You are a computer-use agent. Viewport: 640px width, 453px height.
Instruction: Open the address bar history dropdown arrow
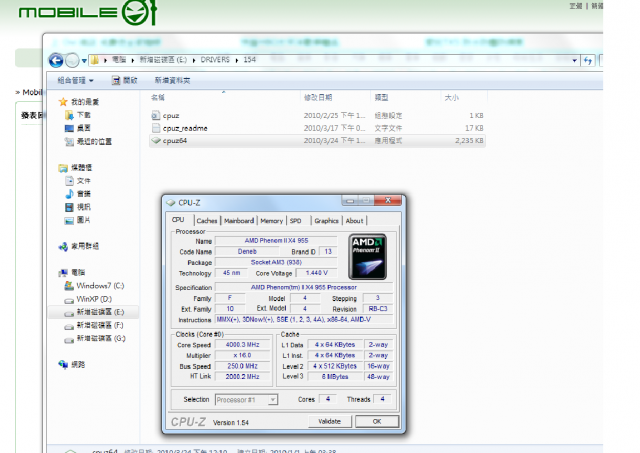point(574,60)
